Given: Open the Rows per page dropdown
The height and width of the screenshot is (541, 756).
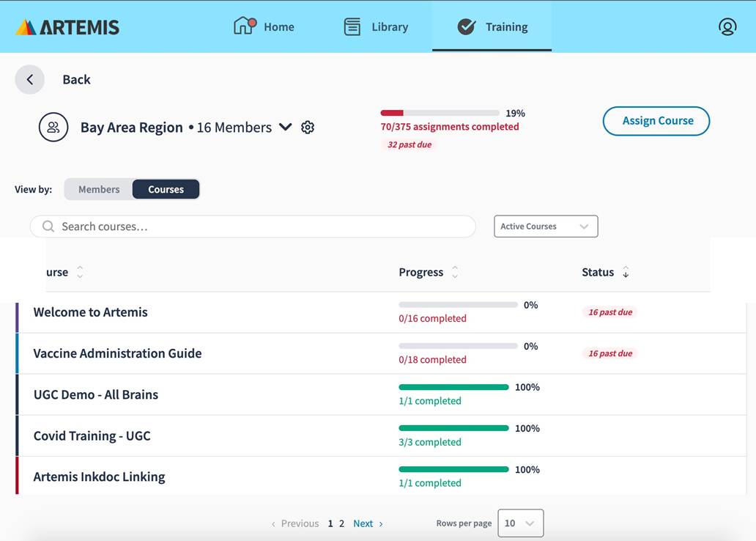Looking at the screenshot, I should tap(520, 523).
